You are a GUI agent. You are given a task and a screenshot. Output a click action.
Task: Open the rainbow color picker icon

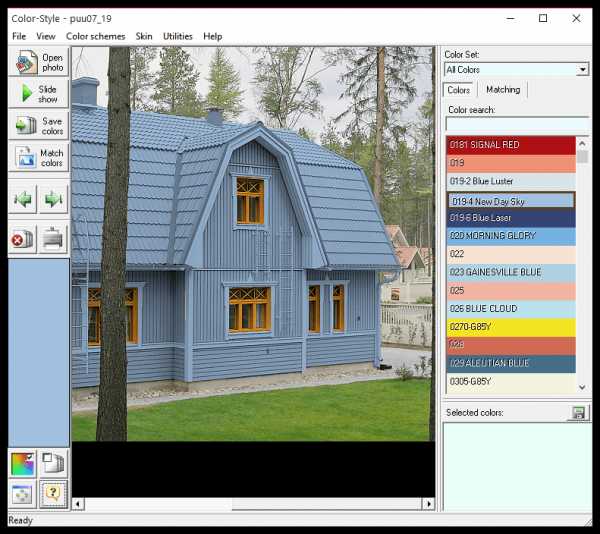tap(23, 463)
